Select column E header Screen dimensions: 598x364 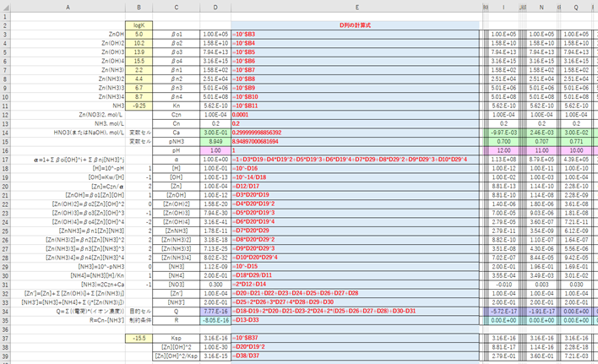click(x=357, y=8)
